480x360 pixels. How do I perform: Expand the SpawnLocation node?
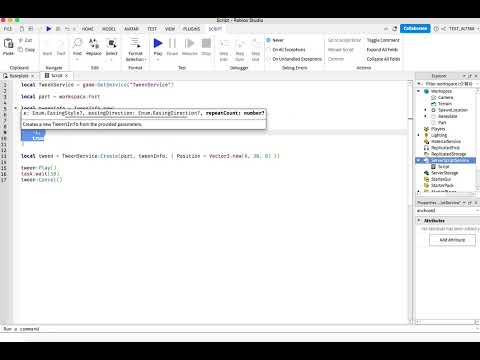pyautogui.click(x=425, y=110)
